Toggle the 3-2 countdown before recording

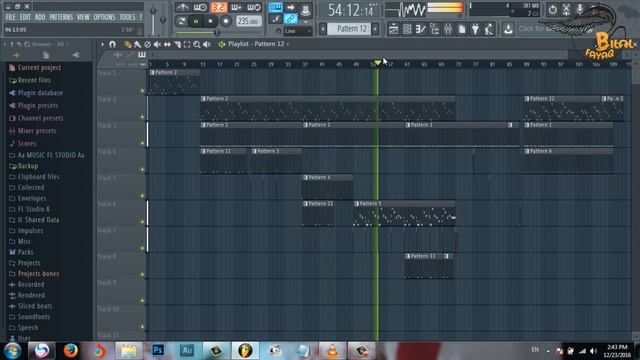coord(218,7)
